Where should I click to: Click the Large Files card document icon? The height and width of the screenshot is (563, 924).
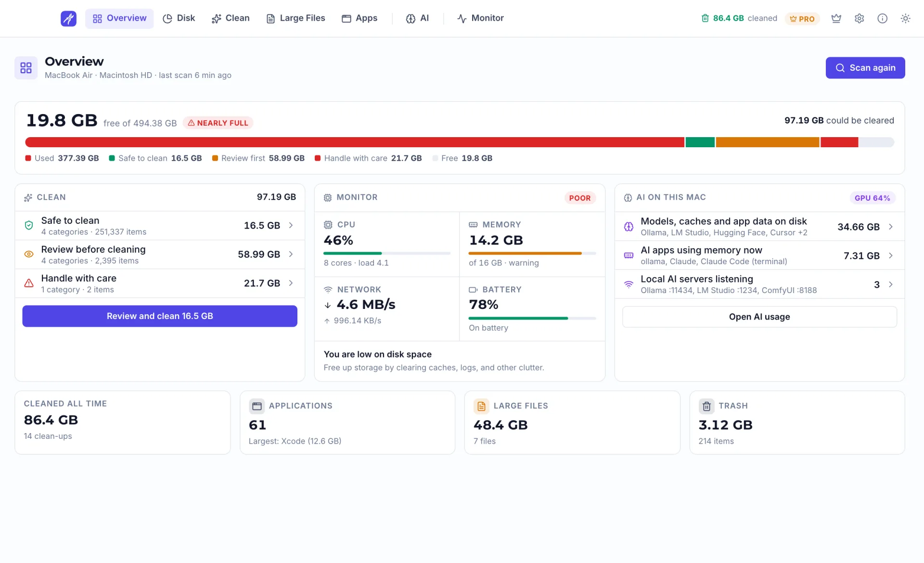(x=481, y=406)
